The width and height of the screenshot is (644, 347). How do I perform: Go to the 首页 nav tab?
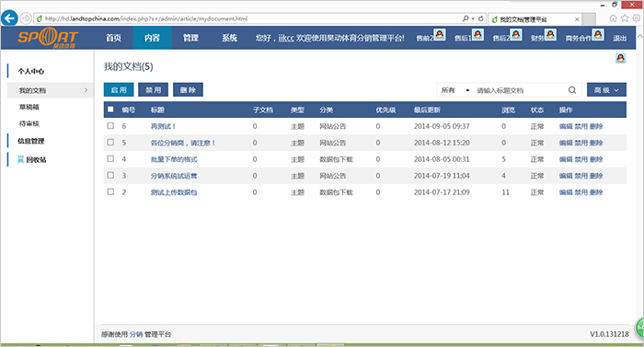tap(113, 38)
